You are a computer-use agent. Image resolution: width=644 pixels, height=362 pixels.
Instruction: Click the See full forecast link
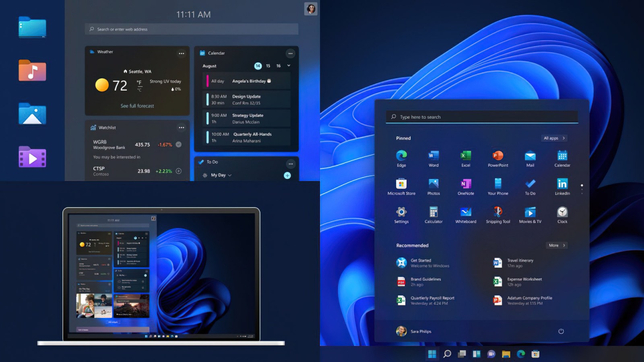(x=137, y=106)
